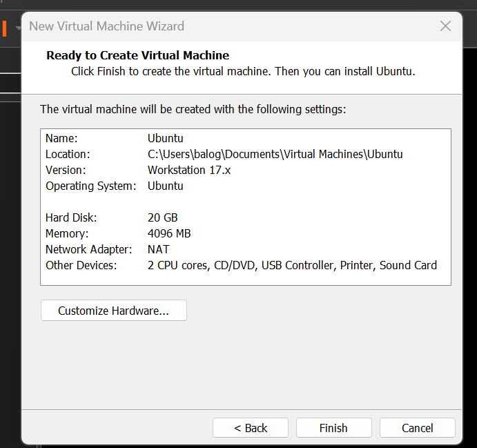
Task: Go back with the < Back button
Action: tap(251, 427)
